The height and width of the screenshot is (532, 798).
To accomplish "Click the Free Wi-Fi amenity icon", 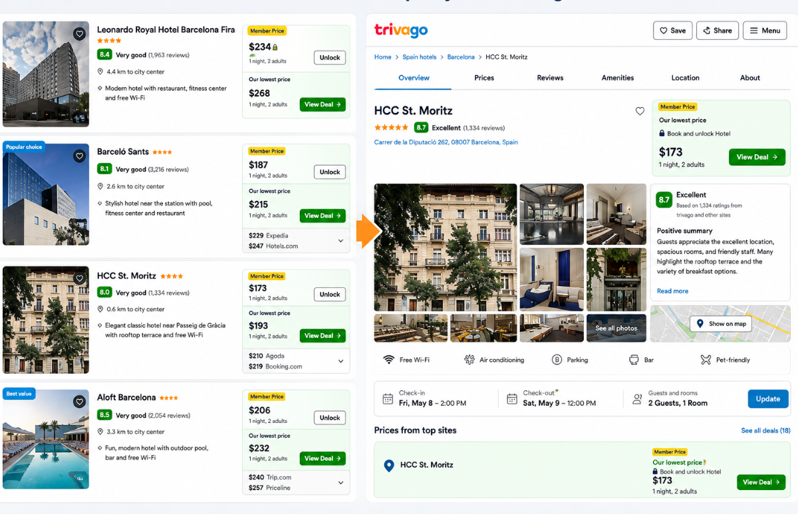I will pyautogui.click(x=388, y=360).
